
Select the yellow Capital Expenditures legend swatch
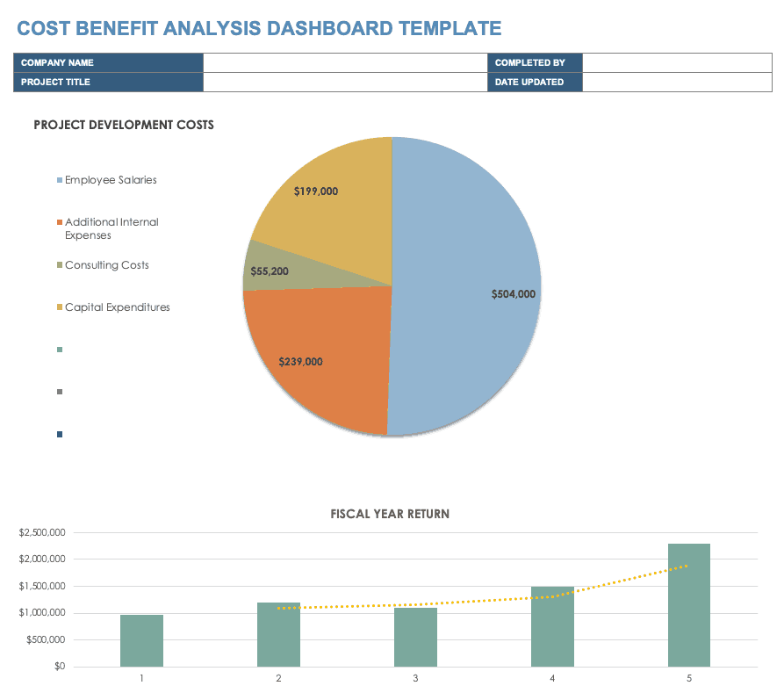60,307
